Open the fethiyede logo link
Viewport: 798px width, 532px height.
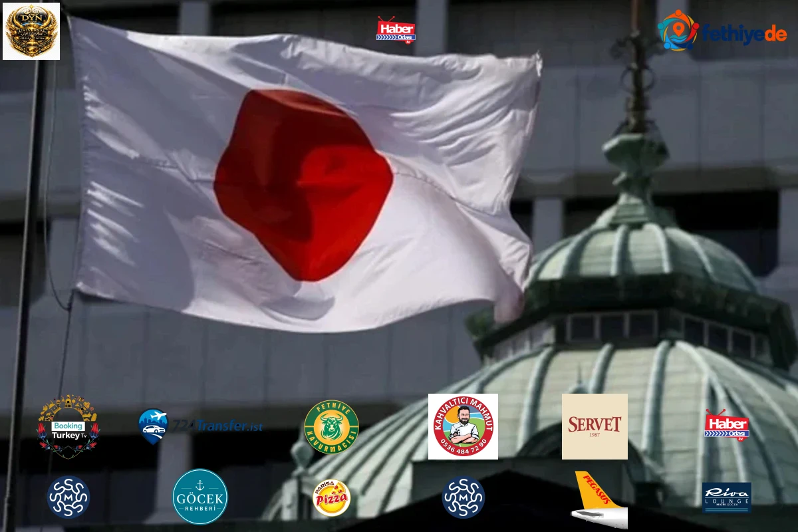coord(723,31)
